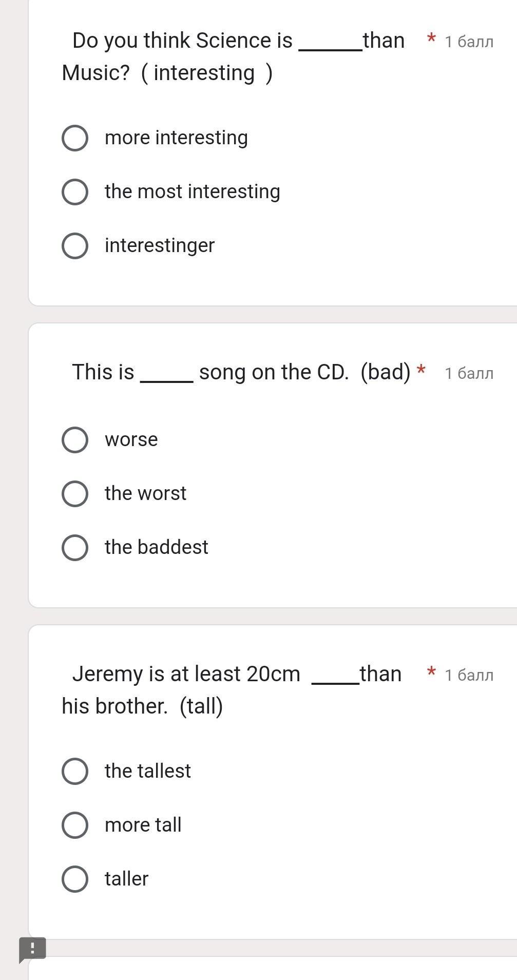517x980 pixels.
Task: Pick "taller" for the Jeremy question
Action: point(75,879)
